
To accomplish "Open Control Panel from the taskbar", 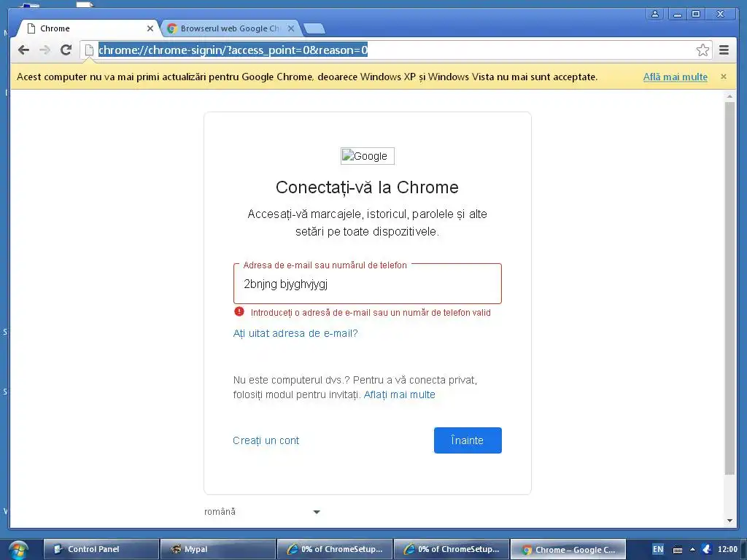I will [101, 550].
